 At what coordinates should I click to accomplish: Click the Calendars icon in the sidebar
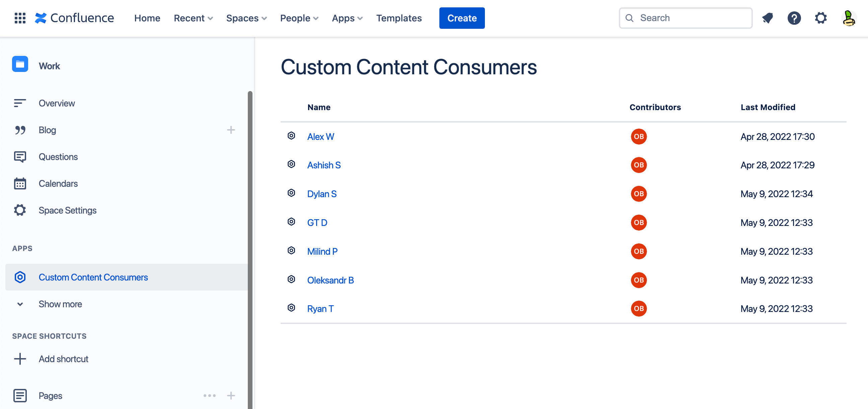pyautogui.click(x=20, y=183)
